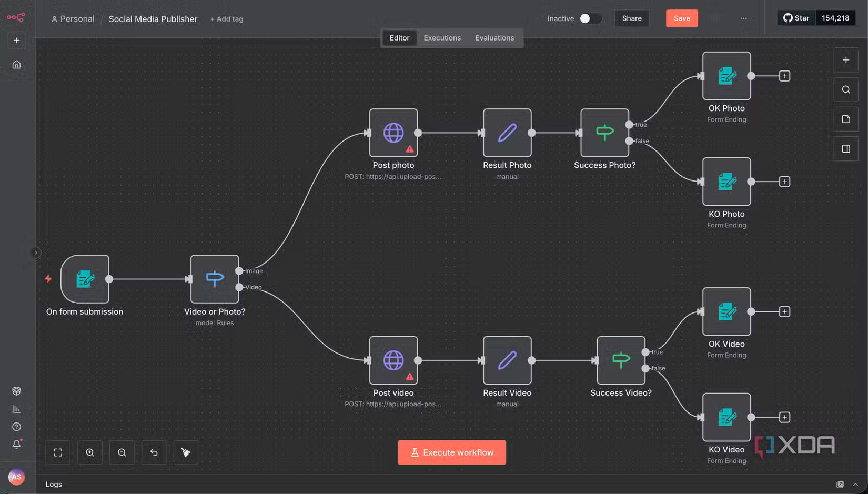This screenshot has height=494, width=868.
Task: Add a sticky note with the note icon
Action: click(x=846, y=119)
